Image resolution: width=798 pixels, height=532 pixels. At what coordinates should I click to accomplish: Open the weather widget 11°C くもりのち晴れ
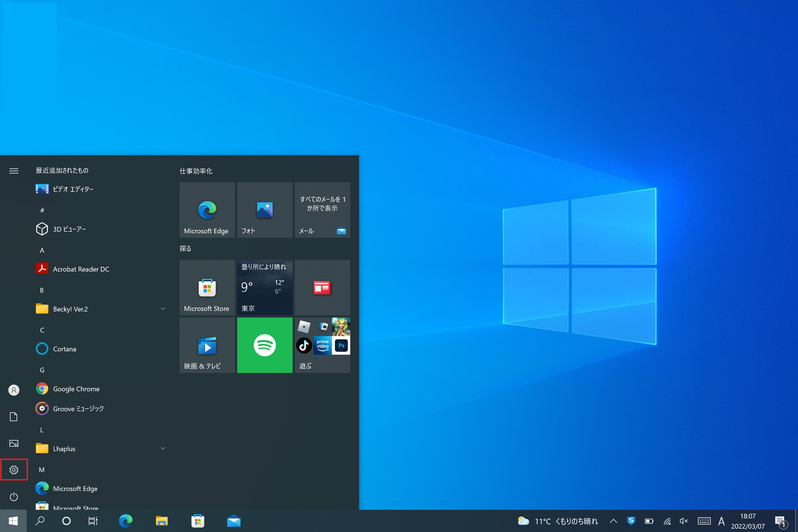(558, 521)
